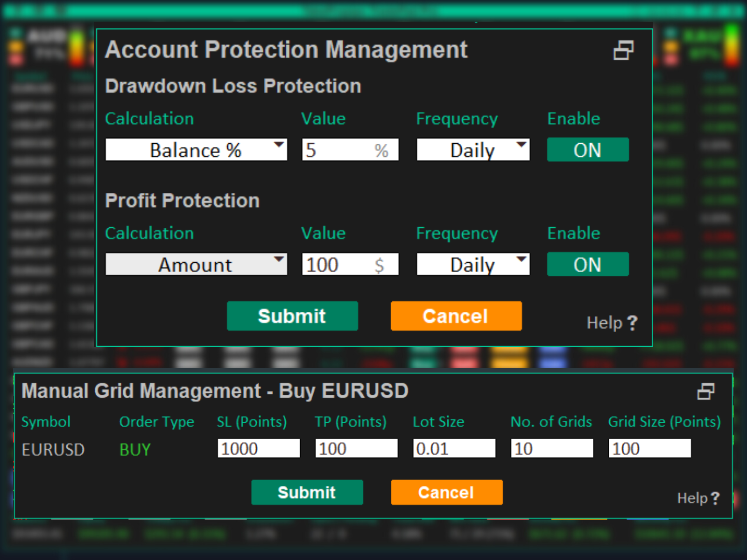The width and height of the screenshot is (747, 560).
Task: Edit the Grid Size (Points) field
Action: tap(650, 448)
